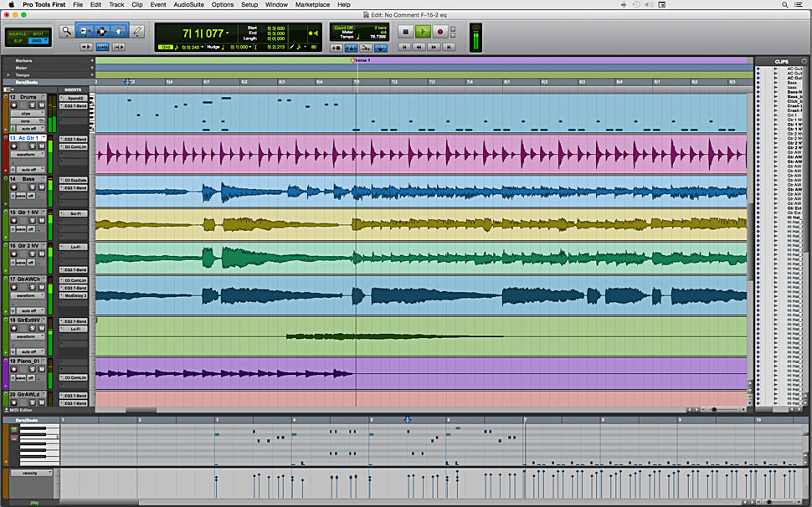Select the Pencil tool
Image resolution: width=812 pixels, height=507 pixels.
(x=137, y=32)
